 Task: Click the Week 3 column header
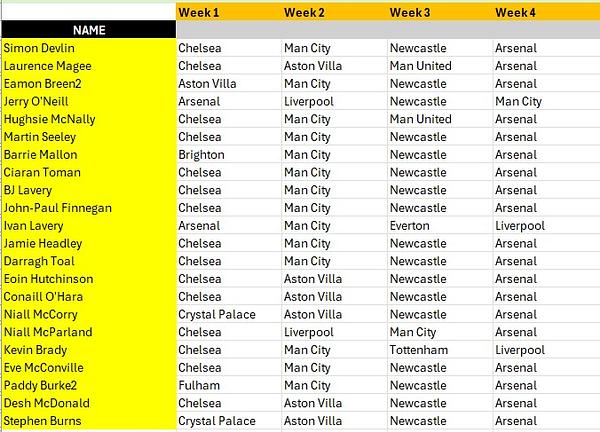tap(410, 12)
